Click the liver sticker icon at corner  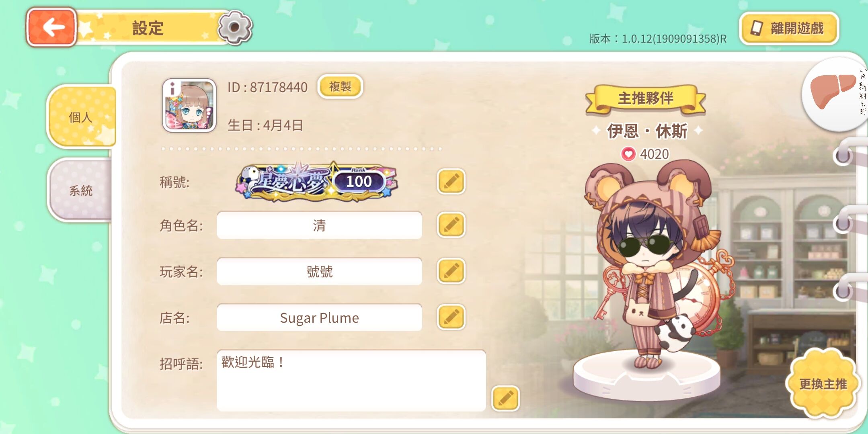pyautogui.click(x=835, y=94)
